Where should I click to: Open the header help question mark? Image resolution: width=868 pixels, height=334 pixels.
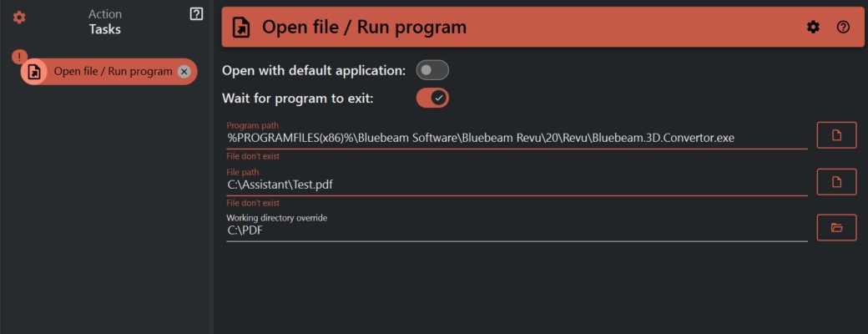[842, 27]
